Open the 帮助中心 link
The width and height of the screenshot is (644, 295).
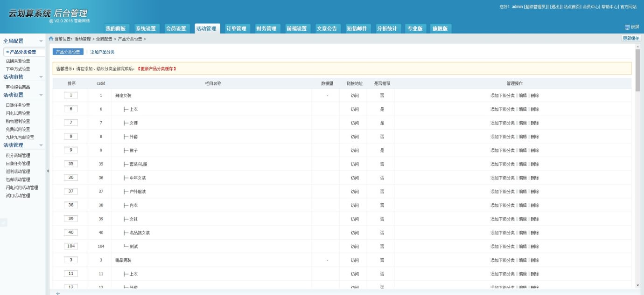pyautogui.click(x=609, y=7)
